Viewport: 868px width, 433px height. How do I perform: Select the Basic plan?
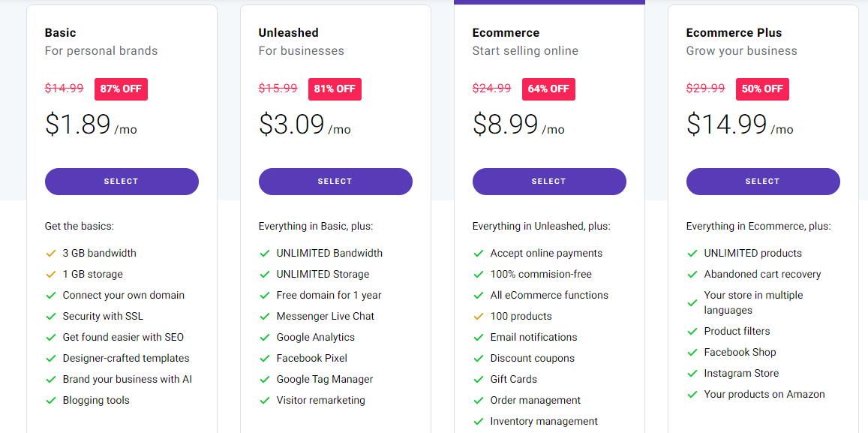122,182
